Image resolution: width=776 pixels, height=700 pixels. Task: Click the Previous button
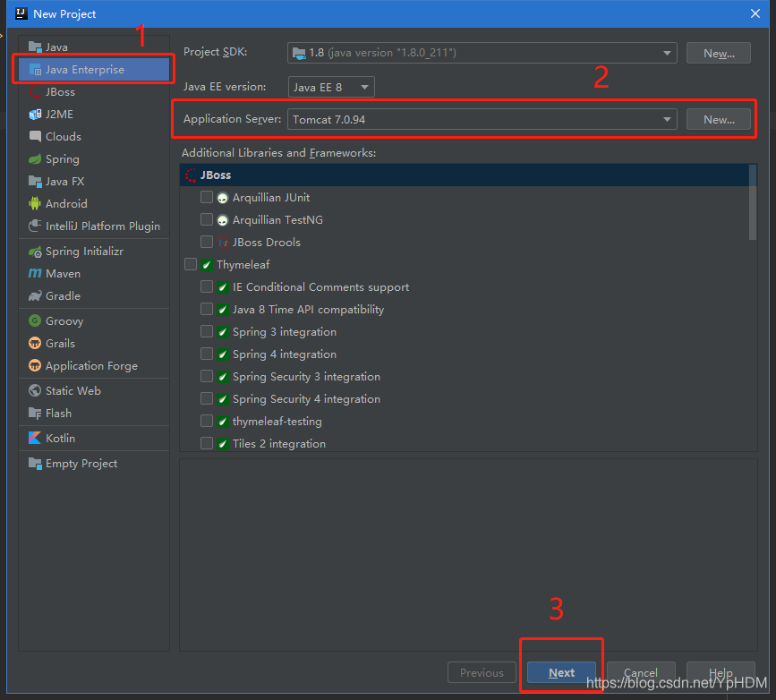click(x=482, y=672)
